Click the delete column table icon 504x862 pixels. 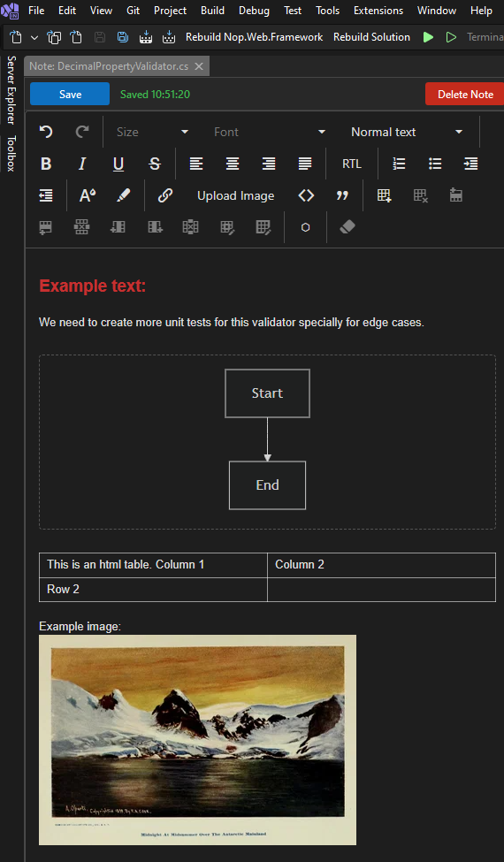[x=190, y=227]
